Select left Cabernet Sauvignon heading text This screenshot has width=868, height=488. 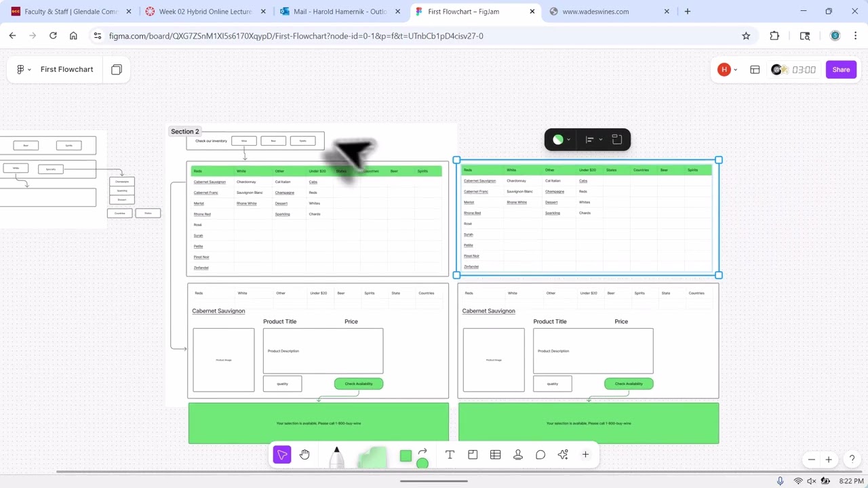click(x=218, y=311)
